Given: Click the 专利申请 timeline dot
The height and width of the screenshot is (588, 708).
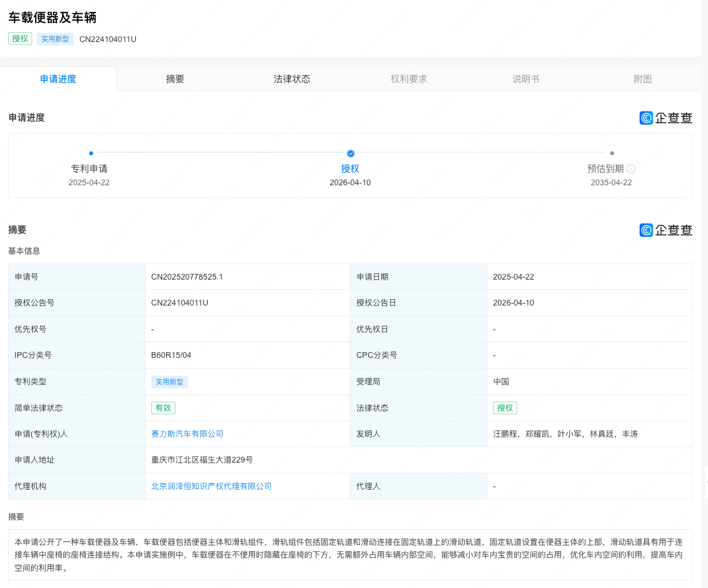Looking at the screenshot, I should (91, 154).
